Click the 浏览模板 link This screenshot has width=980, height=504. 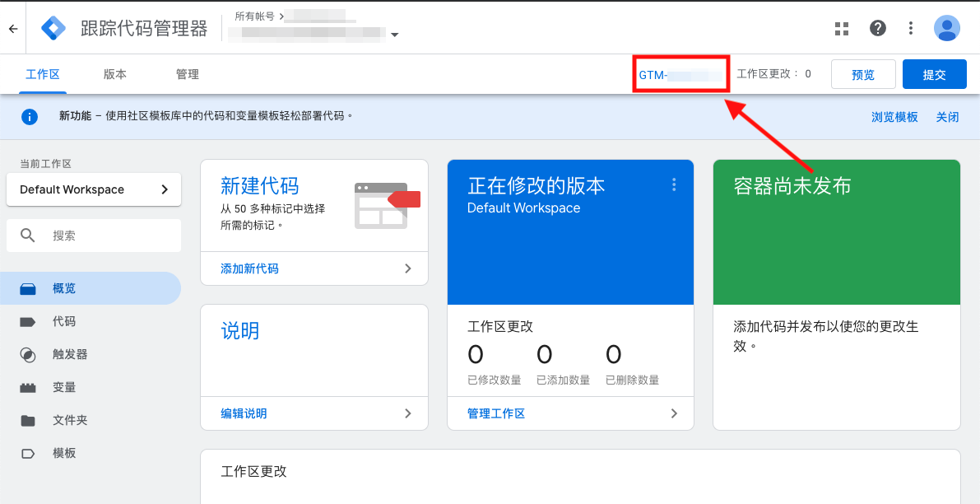pyautogui.click(x=895, y=117)
